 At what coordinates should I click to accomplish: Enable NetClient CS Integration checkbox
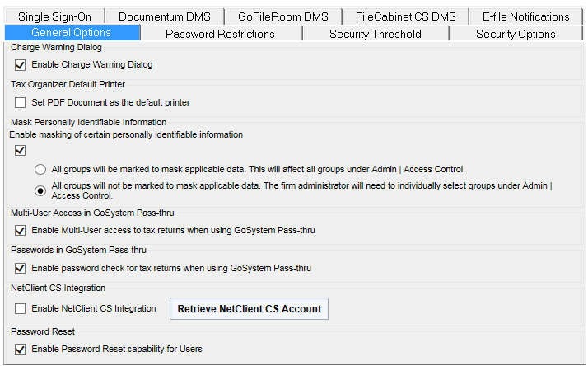21,308
